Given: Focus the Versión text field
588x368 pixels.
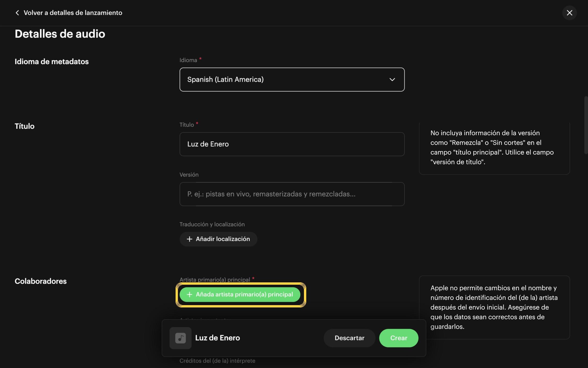Looking at the screenshot, I should (x=292, y=194).
